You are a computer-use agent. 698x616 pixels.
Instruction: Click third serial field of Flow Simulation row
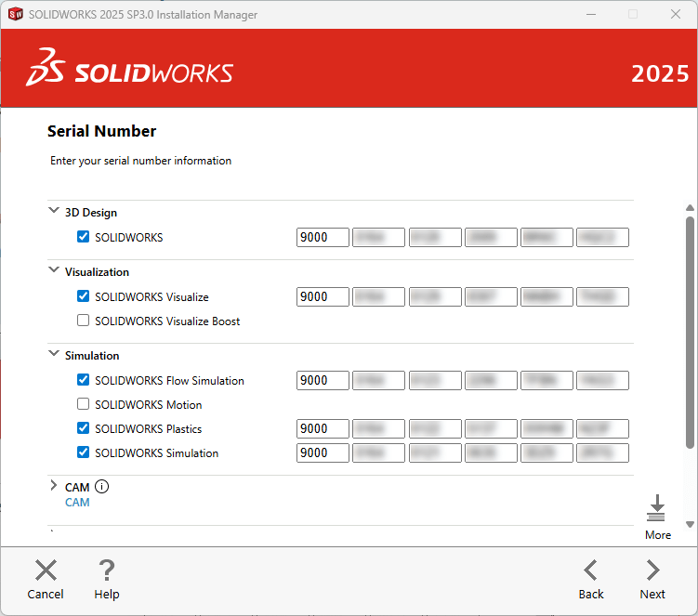[x=435, y=381]
